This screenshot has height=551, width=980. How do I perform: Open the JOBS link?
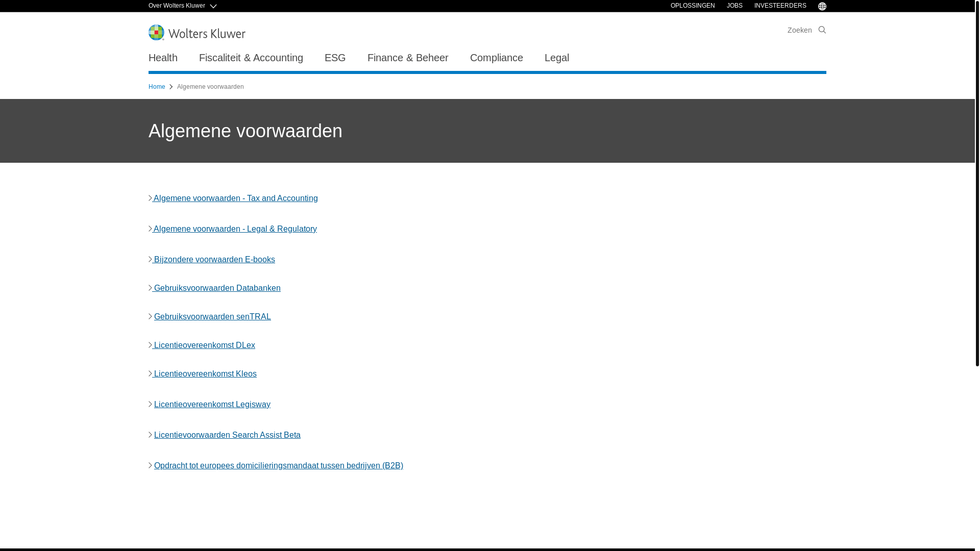pos(734,6)
